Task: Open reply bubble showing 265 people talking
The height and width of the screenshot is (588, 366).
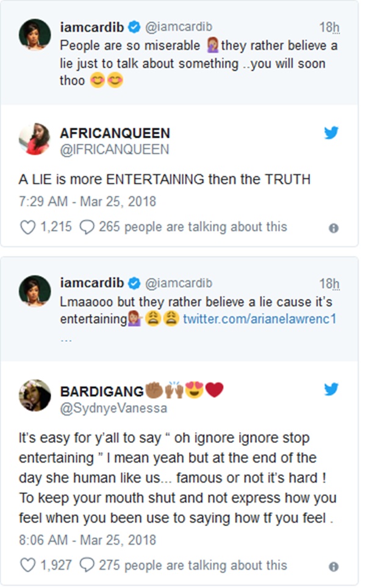Action: (x=87, y=227)
